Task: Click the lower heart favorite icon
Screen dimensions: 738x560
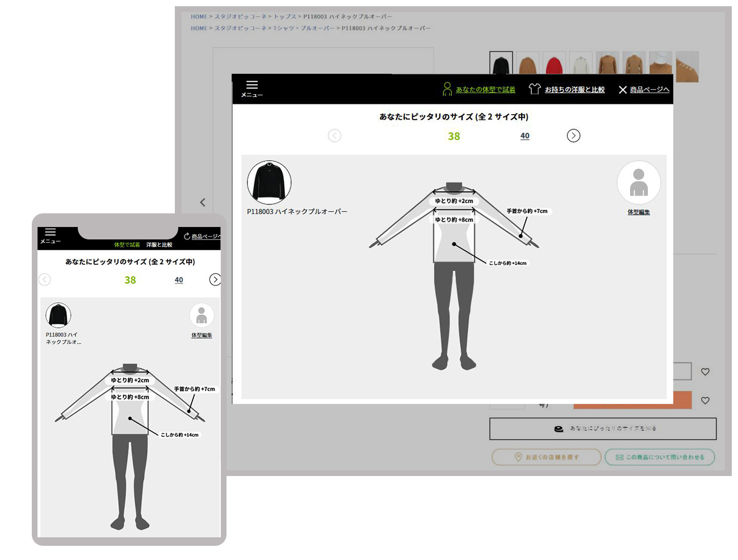Action: tap(705, 401)
